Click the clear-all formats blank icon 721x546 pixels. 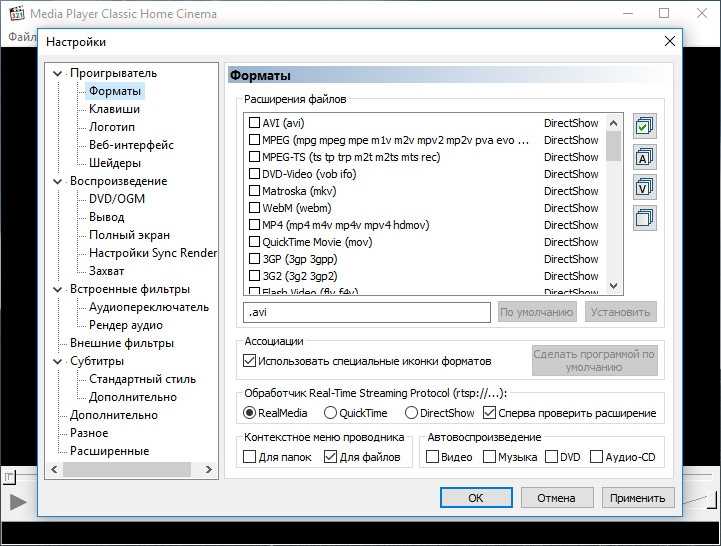point(644,218)
